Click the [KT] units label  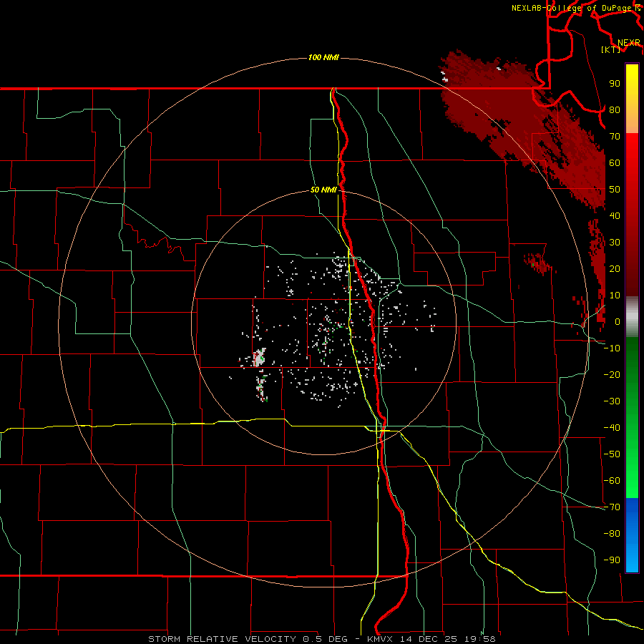coord(611,49)
